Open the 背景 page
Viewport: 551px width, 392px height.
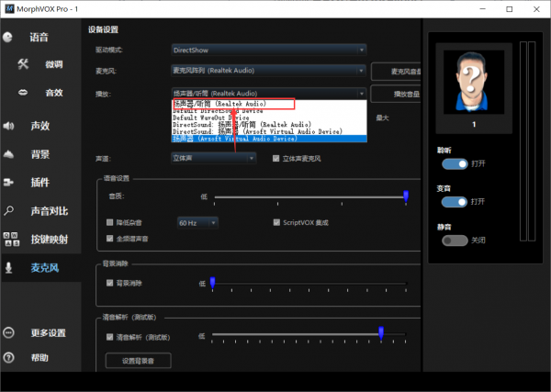click(x=40, y=154)
